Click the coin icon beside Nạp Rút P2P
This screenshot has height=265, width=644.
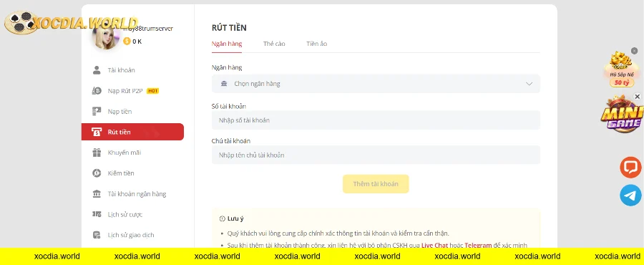(x=97, y=91)
